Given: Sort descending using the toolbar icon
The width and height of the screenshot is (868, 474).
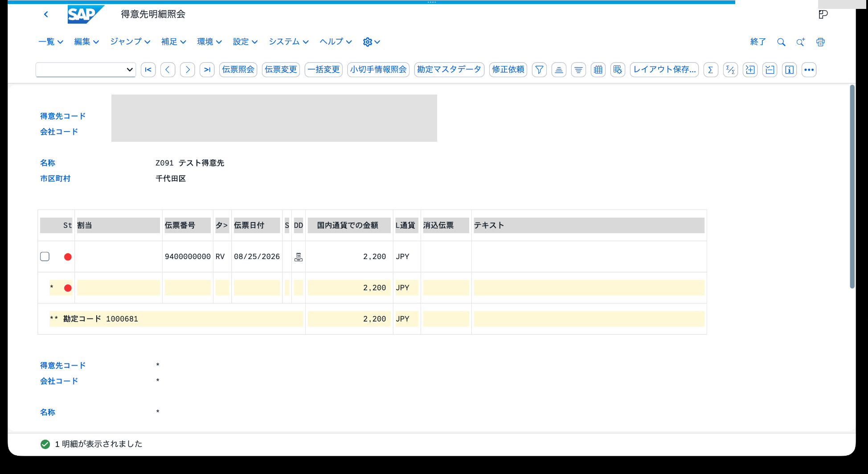Looking at the screenshot, I should click(x=578, y=70).
